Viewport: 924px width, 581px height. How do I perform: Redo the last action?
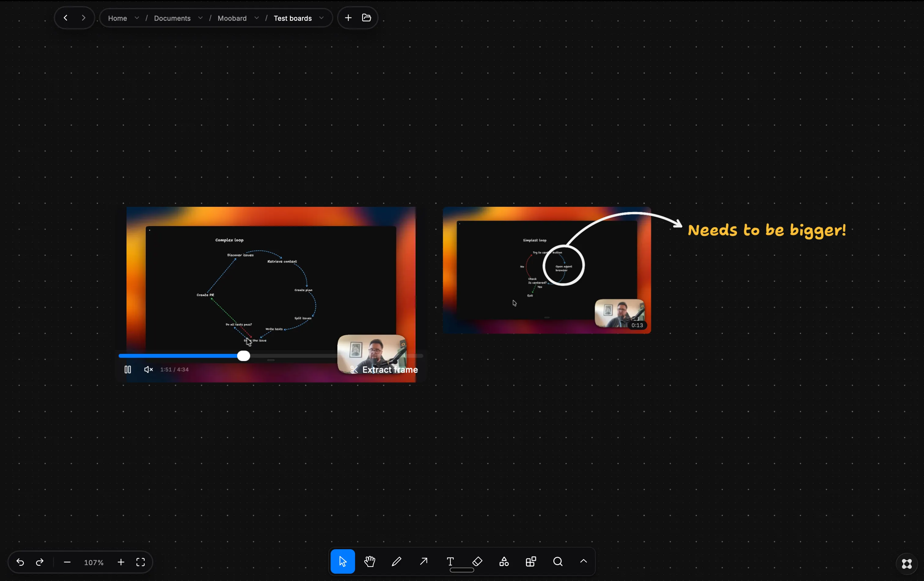[x=39, y=562]
